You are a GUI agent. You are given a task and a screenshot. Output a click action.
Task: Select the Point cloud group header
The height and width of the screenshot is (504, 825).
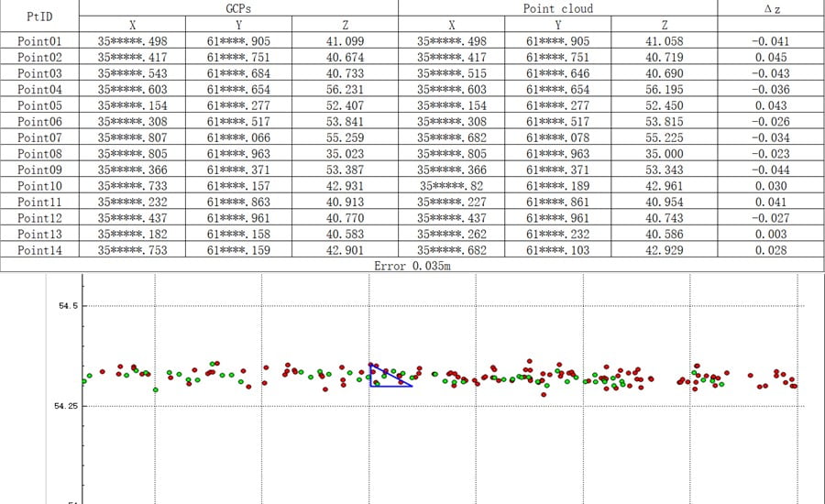tap(557, 8)
